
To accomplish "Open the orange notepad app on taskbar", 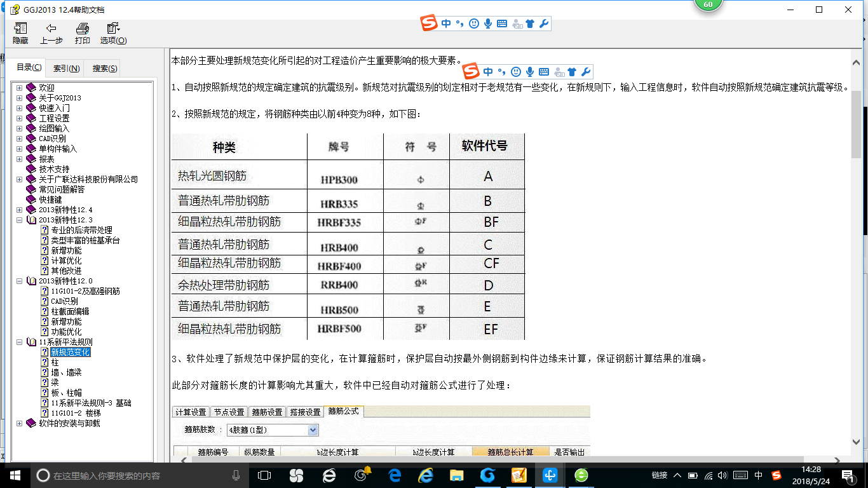I will [x=519, y=475].
